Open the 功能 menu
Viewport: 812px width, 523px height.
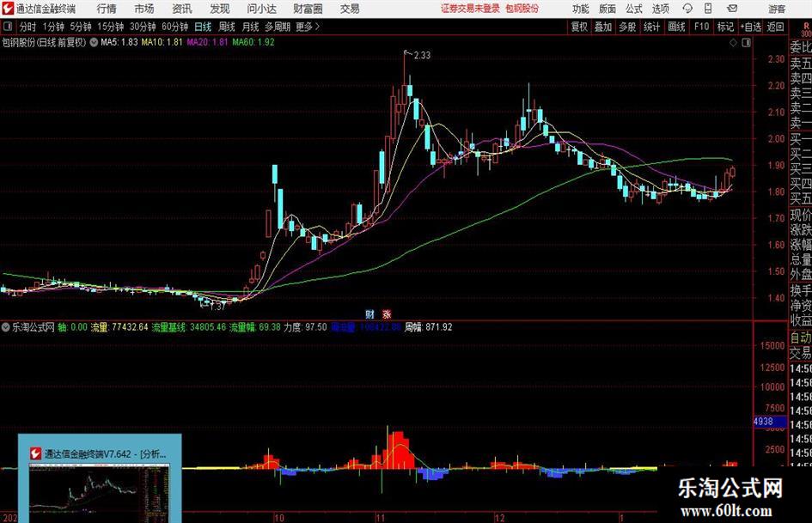[x=581, y=9]
